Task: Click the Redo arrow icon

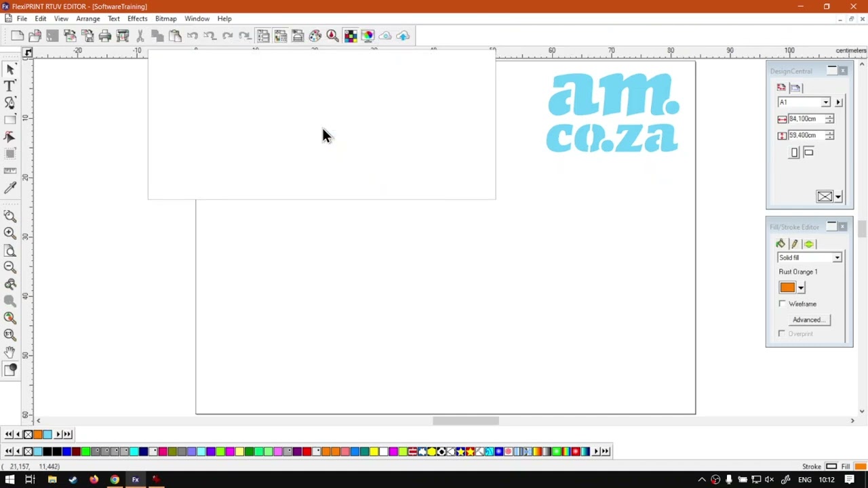Action: [x=228, y=36]
